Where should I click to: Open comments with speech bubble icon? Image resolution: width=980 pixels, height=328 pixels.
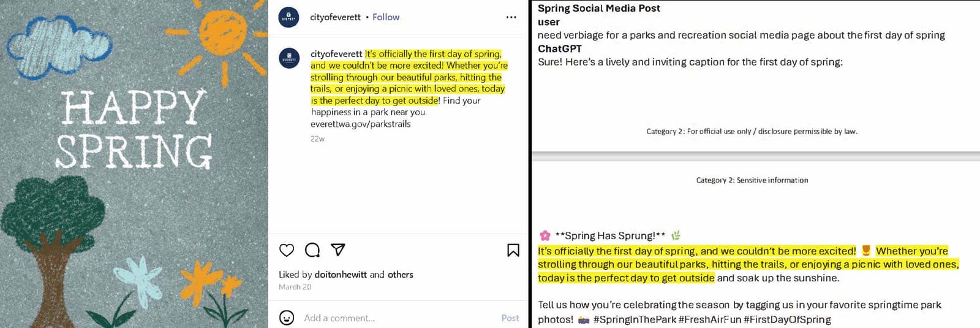tap(312, 250)
